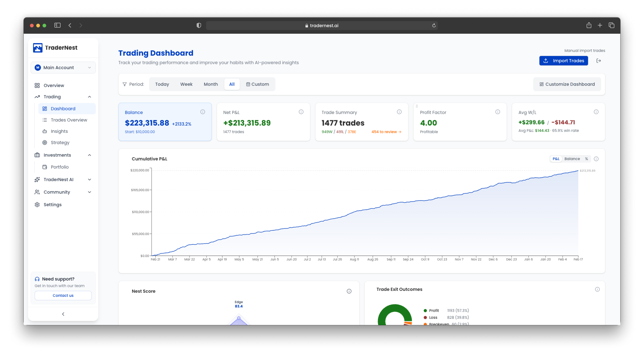644x355 pixels.
Task: Select the Month period tab
Action: tap(211, 84)
